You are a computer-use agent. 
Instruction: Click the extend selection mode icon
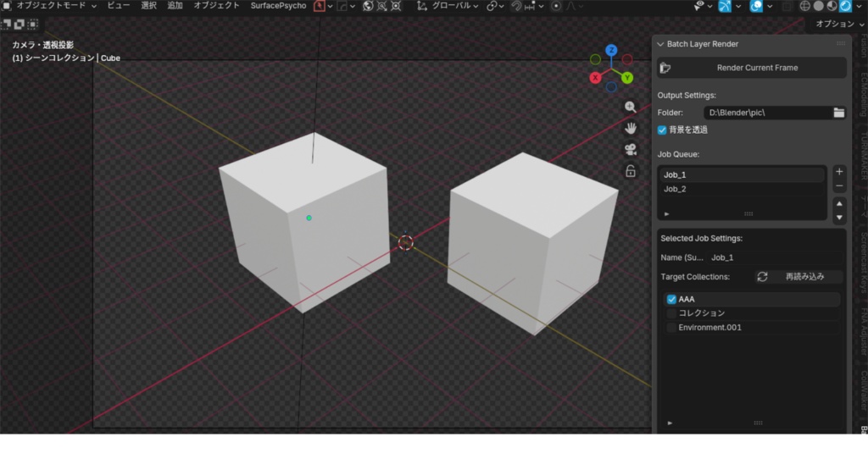(x=19, y=24)
